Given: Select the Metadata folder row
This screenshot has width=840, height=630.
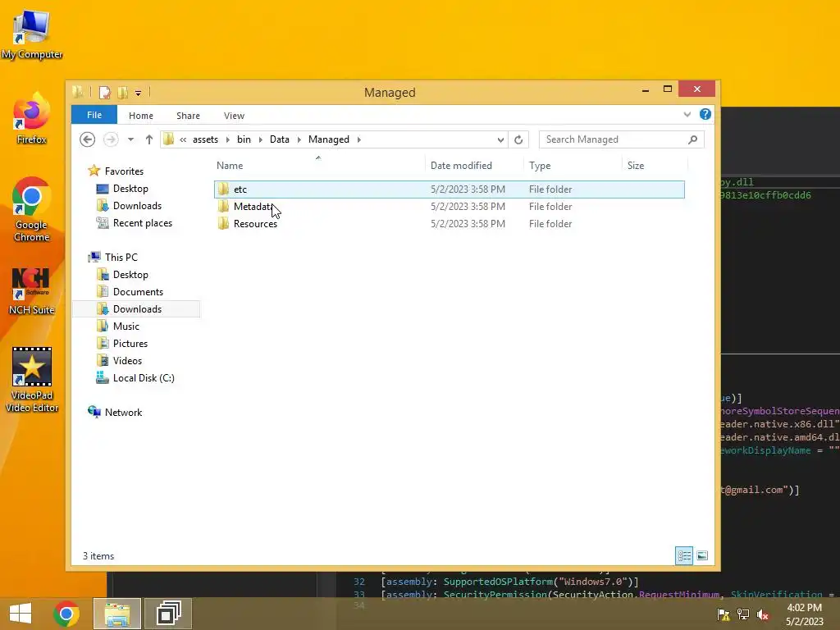Looking at the screenshot, I should (449, 206).
